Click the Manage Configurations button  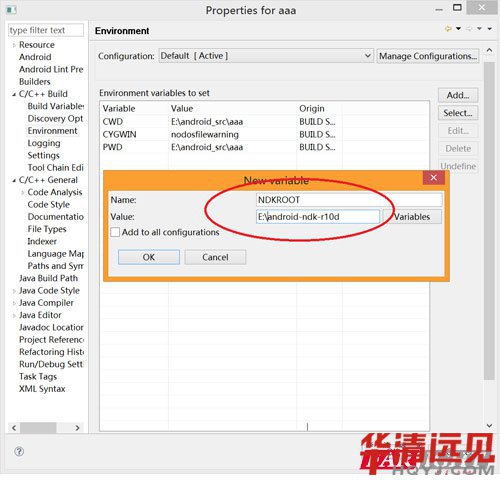tap(428, 56)
